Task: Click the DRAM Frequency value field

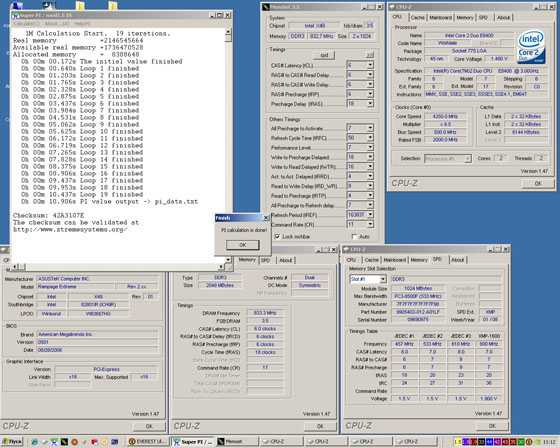Action: (265, 313)
